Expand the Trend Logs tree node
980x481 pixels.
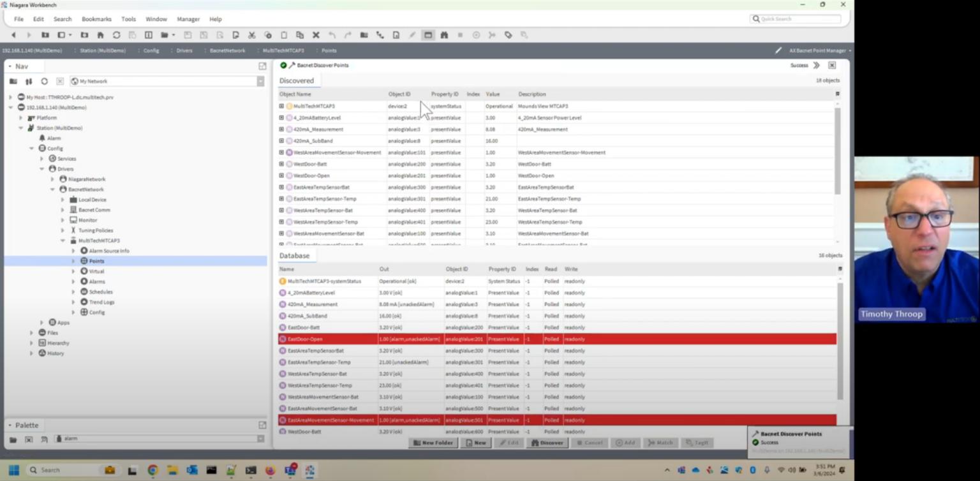pos(73,302)
